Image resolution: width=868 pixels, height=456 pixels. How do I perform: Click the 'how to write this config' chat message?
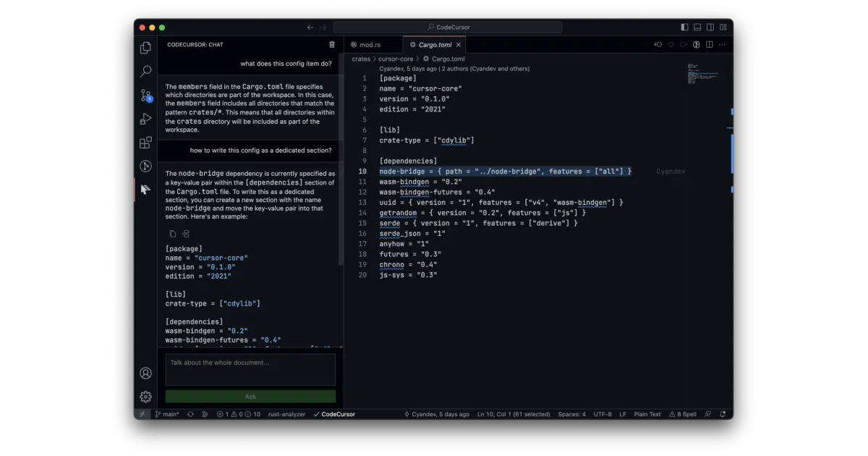click(261, 151)
